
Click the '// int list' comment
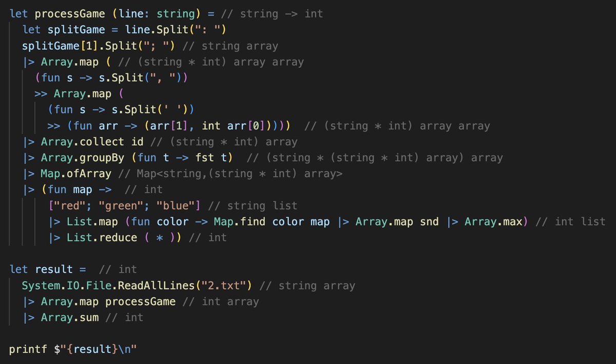[x=570, y=221]
